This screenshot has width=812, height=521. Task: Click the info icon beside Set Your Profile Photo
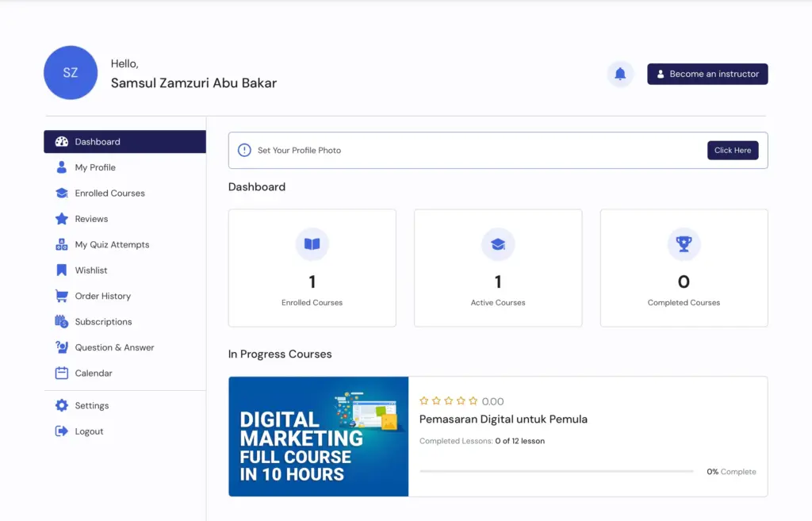click(x=244, y=150)
